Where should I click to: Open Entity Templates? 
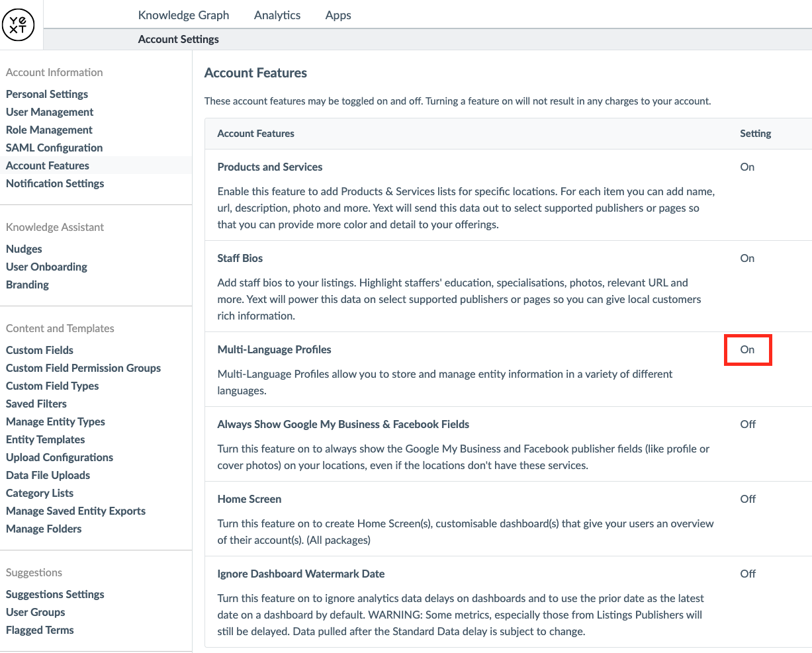(x=46, y=439)
